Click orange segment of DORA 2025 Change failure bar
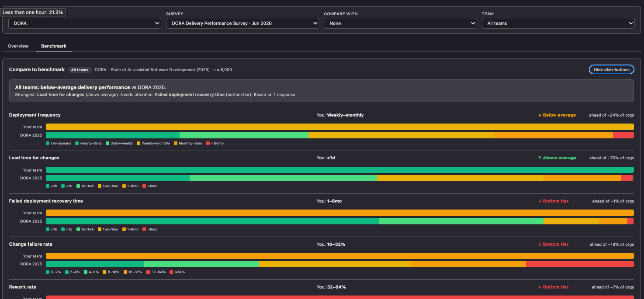Viewport: 644px width, 299px height. pos(469,264)
